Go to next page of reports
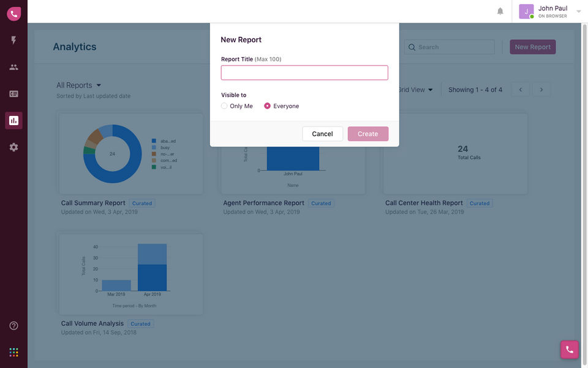 [541, 90]
